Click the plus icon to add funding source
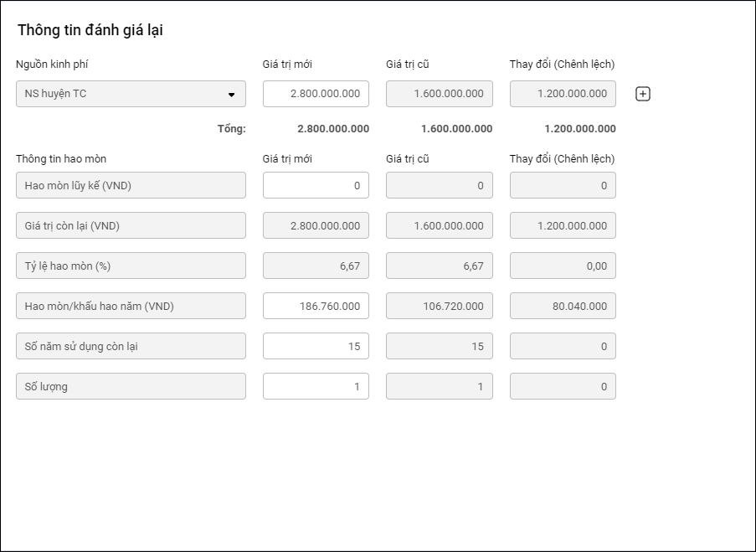The image size is (756, 552). tap(643, 94)
